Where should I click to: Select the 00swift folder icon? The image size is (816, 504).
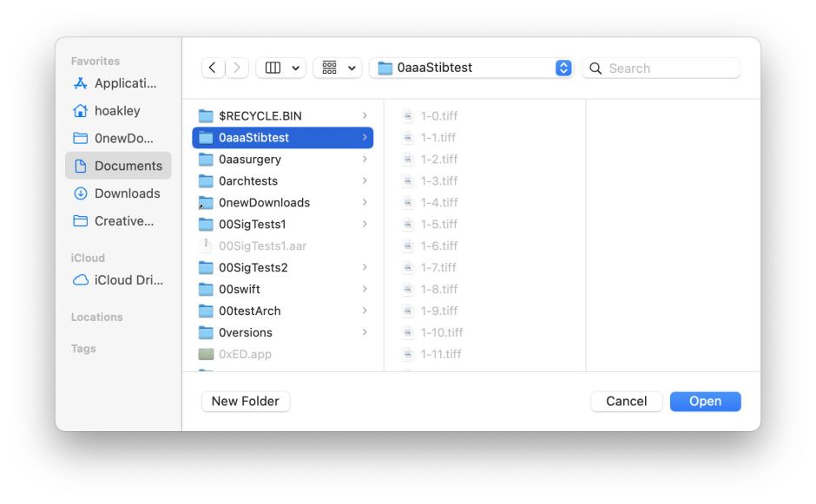[x=206, y=289]
